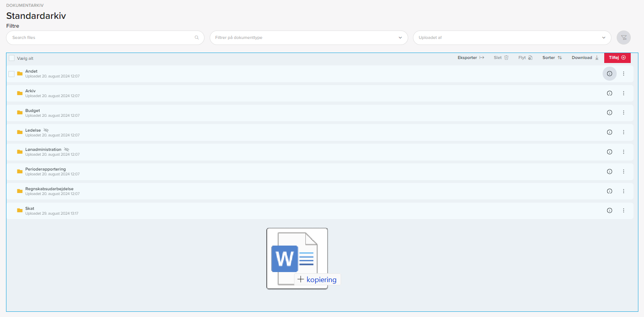Image resolution: width=644 pixels, height=317 pixels.
Task: Expand the Filtrer på dokumenttype dropdown
Action: 309,38
